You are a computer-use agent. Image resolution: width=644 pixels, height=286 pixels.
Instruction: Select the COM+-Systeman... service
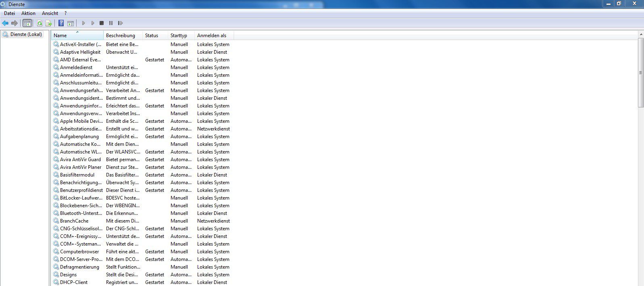(143, 244)
